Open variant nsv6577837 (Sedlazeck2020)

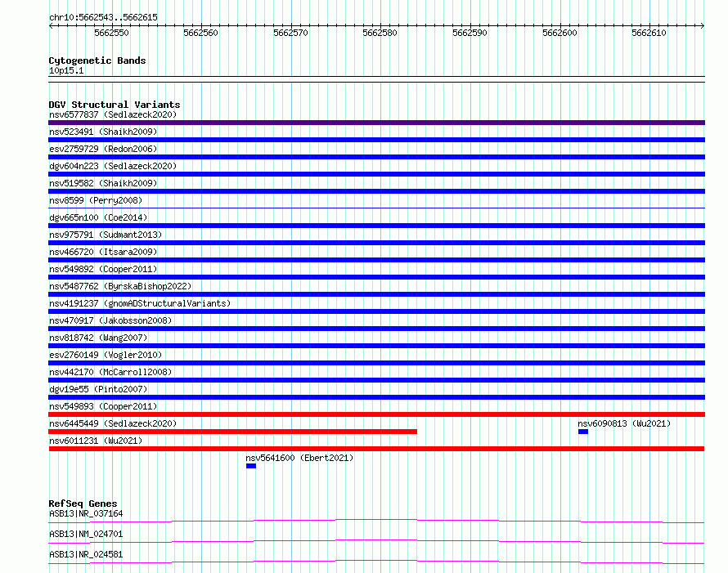[x=113, y=114]
